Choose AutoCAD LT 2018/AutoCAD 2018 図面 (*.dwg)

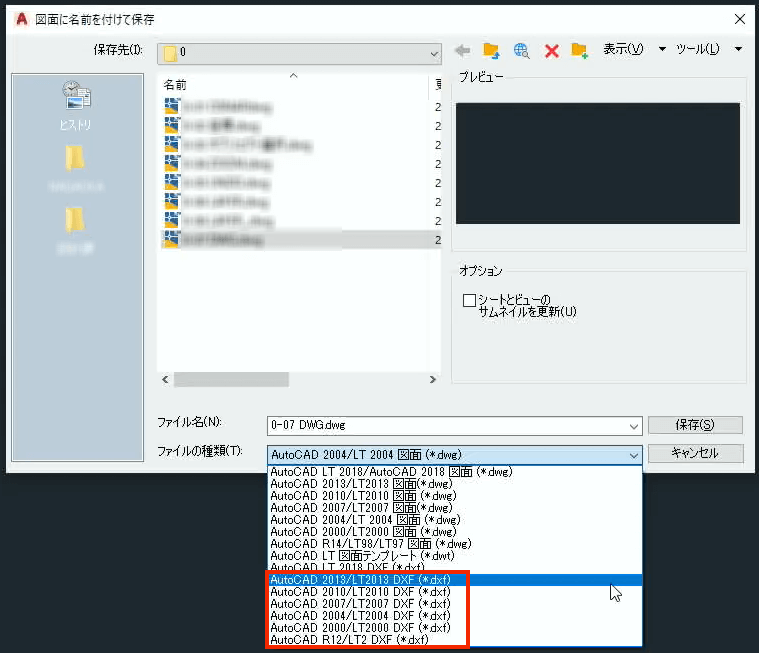pos(455,471)
